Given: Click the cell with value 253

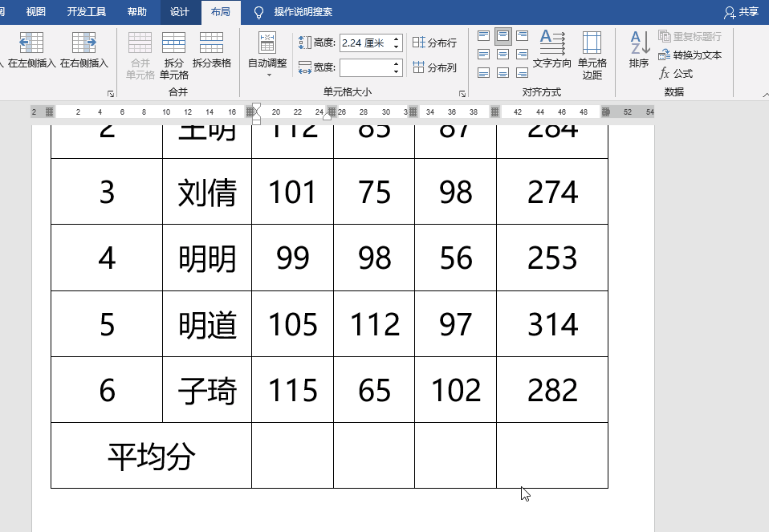Looking at the screenshot, I should pyautogui.click(x=552, y=258).
